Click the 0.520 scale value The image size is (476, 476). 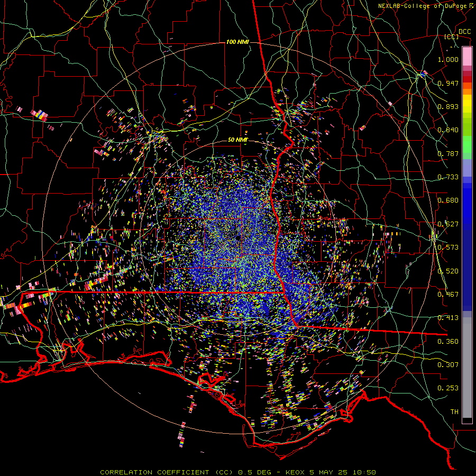448,271
